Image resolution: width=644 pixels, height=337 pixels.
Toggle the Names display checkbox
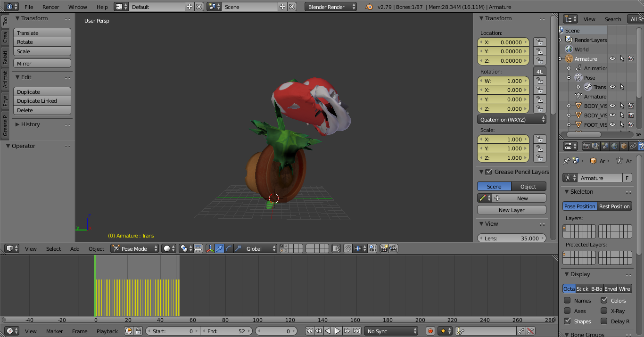point(567,300)
